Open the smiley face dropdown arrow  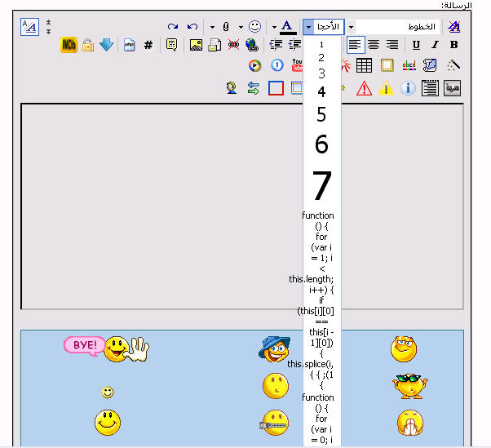coord(241,26)
